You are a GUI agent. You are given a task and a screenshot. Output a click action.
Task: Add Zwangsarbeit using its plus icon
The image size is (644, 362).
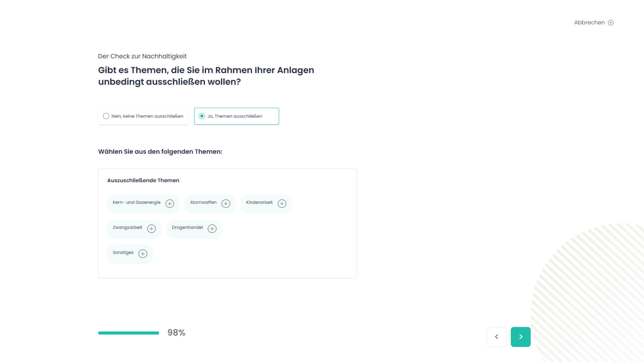[152, 229]
